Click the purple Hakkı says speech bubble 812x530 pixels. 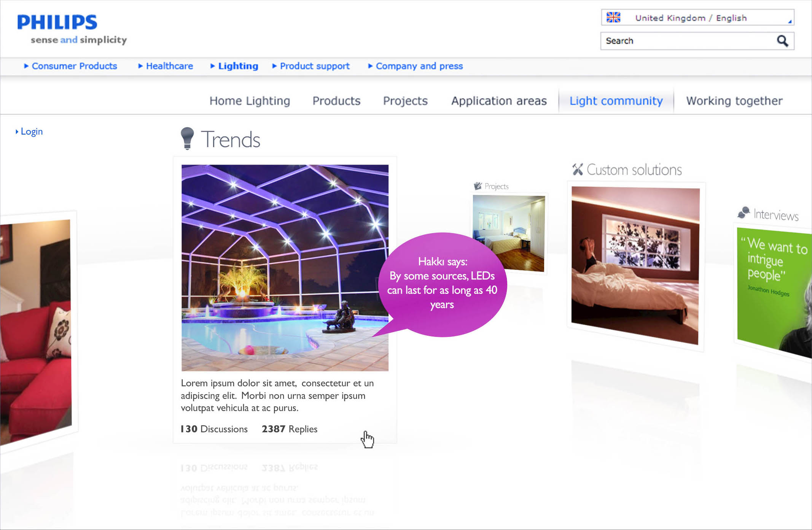point(441,283)
